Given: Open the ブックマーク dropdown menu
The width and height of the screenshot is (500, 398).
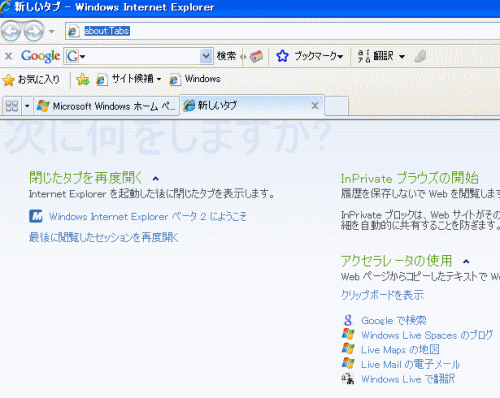Looking at the screenshot, I should tap(318, 56).
